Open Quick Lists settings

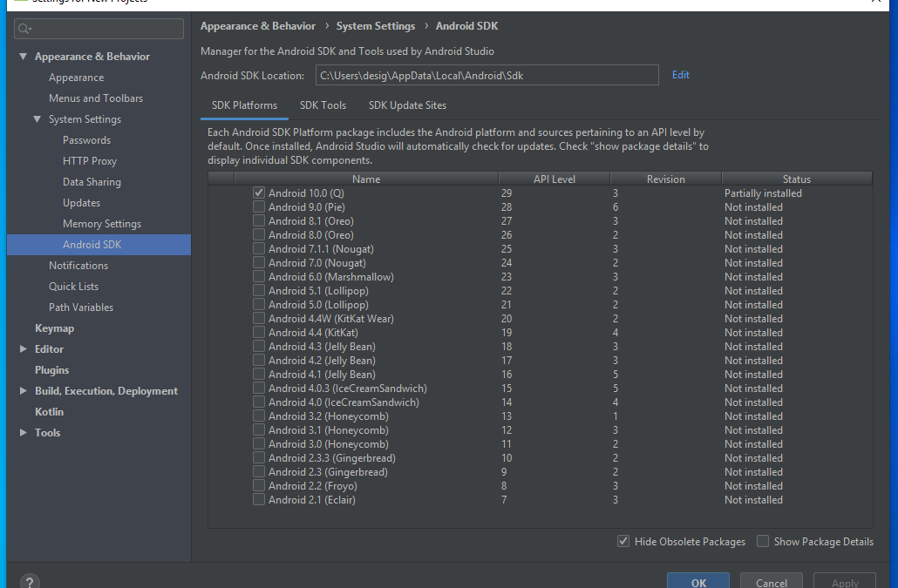tap(73, 287)
